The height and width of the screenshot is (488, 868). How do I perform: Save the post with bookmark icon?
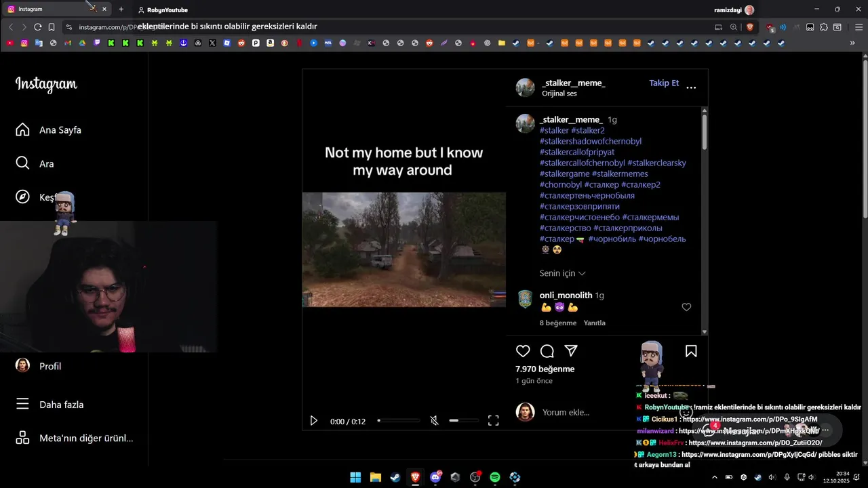tap(691, 351)
